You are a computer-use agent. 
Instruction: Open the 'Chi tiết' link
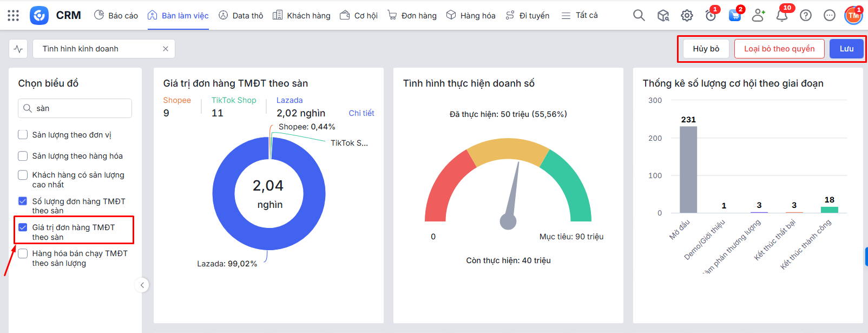[x=361, y=113]
